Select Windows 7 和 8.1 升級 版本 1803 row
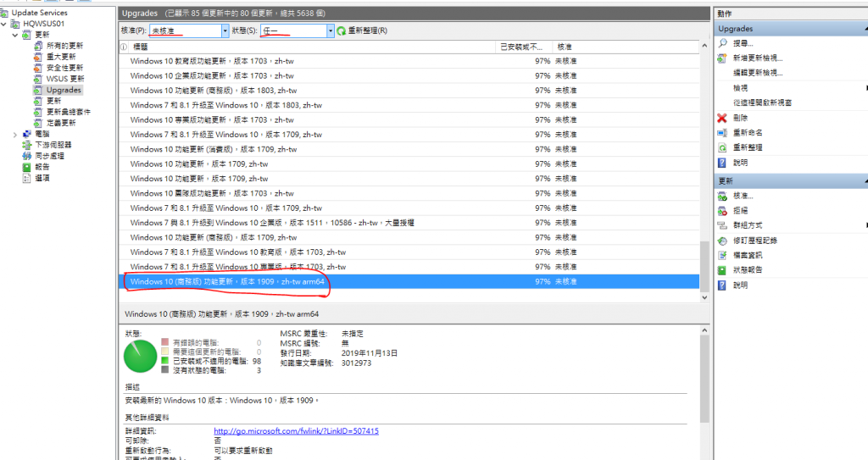The height and width of the screenshot is (460, 868). coord(409,105)
